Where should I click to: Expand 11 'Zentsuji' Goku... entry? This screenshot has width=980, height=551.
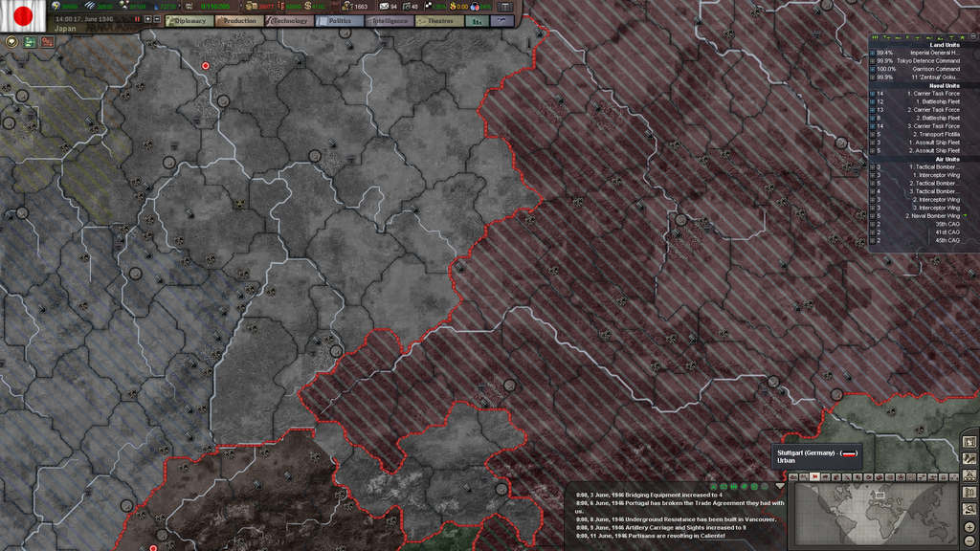[x=873, y=77]
